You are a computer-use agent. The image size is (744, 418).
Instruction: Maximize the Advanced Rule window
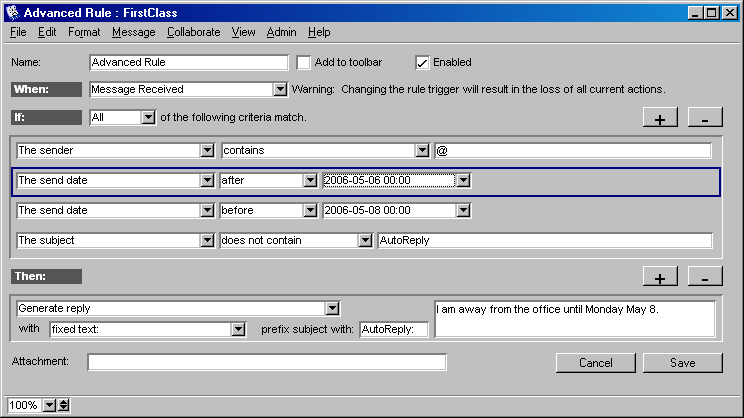point(712,13)
